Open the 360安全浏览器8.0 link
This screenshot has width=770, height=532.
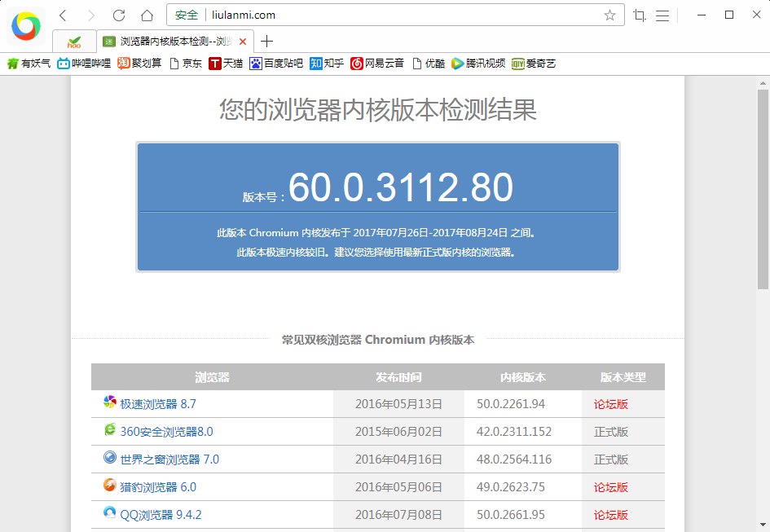(x=166, y=432)
